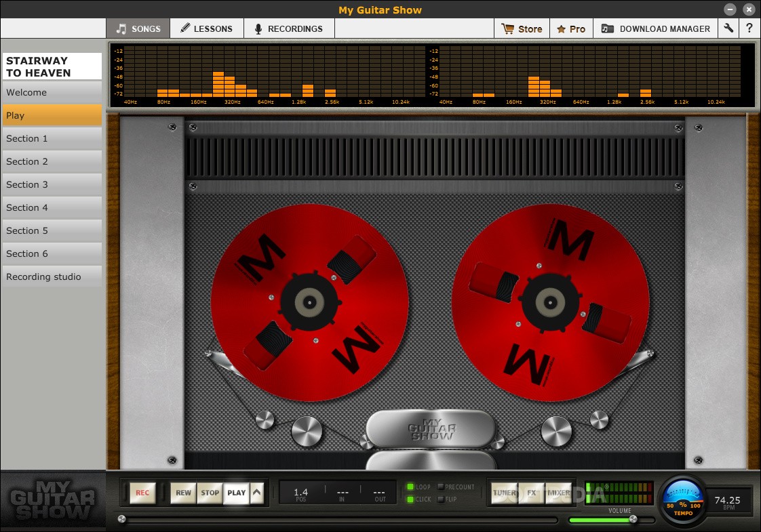Click the right tape reel
761x532 pixels.
point(550,303)
